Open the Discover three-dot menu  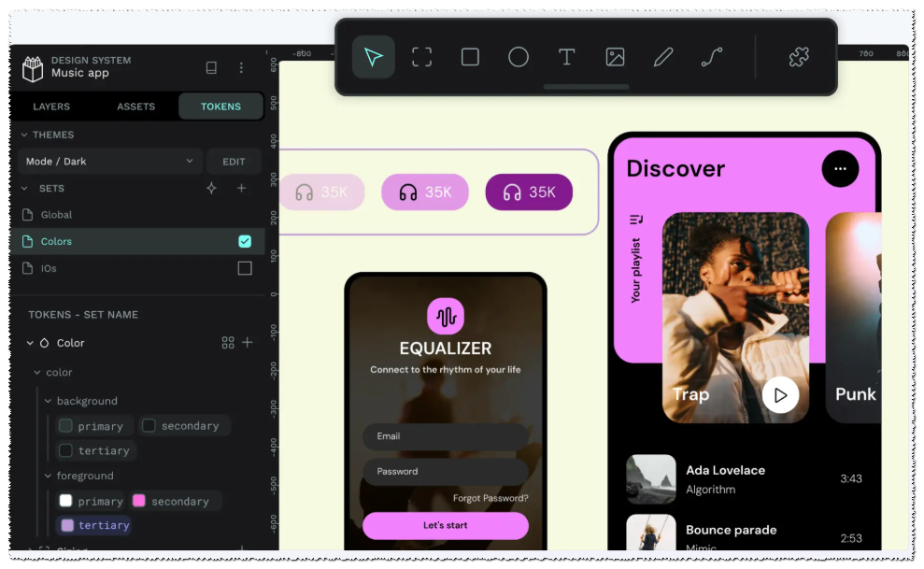pyautogui.click(x=840, y=168)
